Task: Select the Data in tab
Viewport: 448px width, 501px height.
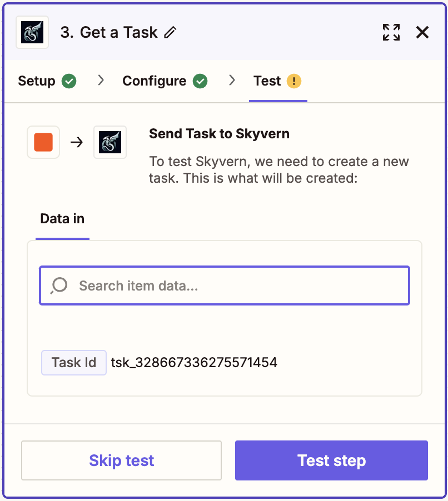Action: [62, 219]
